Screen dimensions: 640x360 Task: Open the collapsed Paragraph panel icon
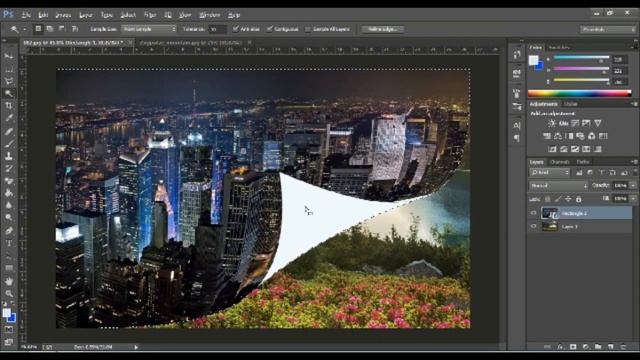517,138
